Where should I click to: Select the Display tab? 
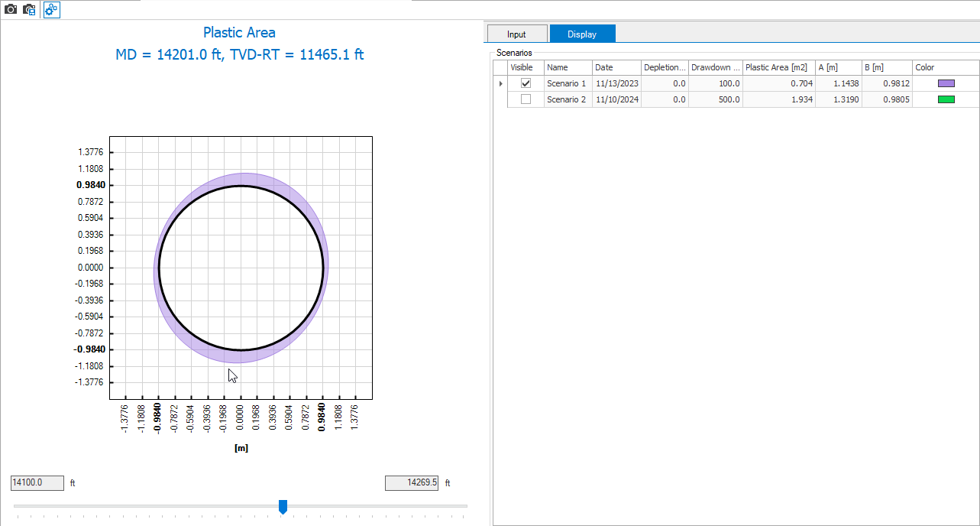[x=581, y=34]
